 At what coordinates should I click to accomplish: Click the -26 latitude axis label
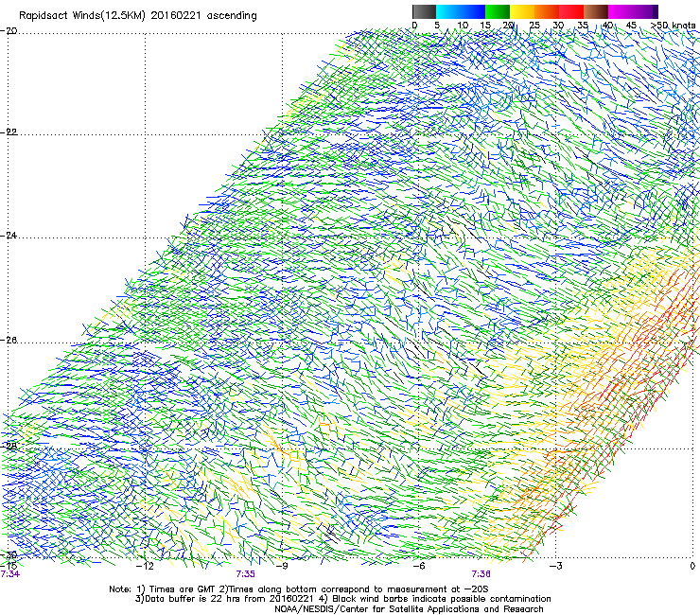9,341
